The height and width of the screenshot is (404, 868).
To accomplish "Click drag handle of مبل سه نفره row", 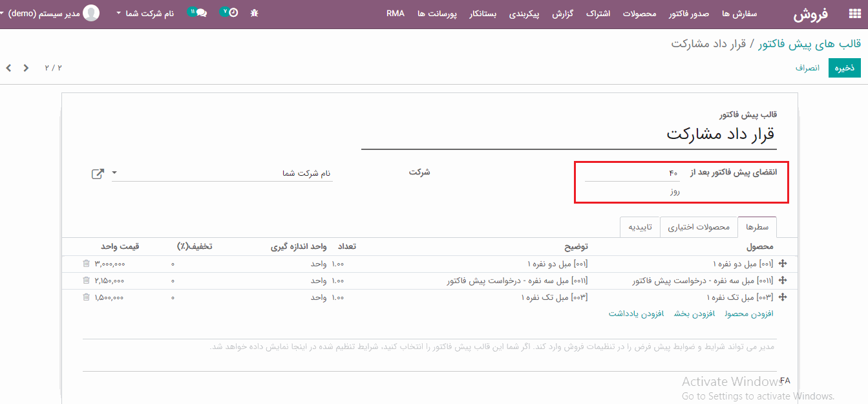I will (783, 281).
